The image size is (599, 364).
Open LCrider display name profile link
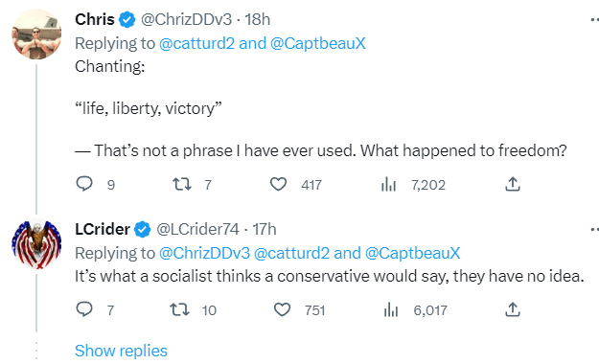point(103,229)
